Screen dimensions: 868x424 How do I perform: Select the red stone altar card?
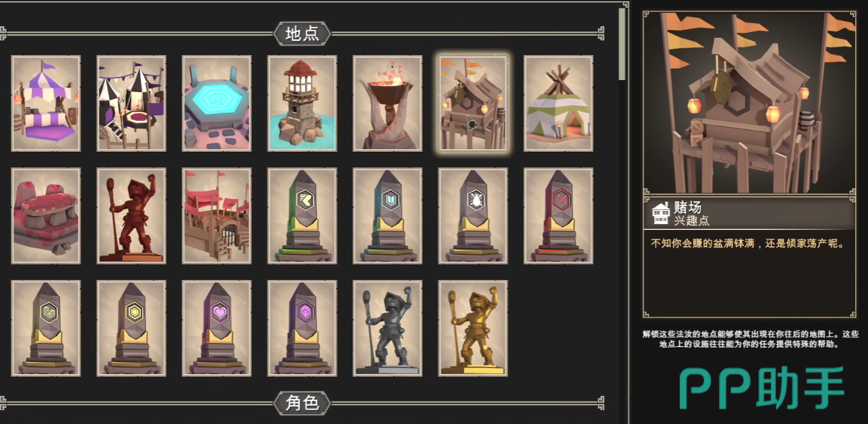(46, 216)
